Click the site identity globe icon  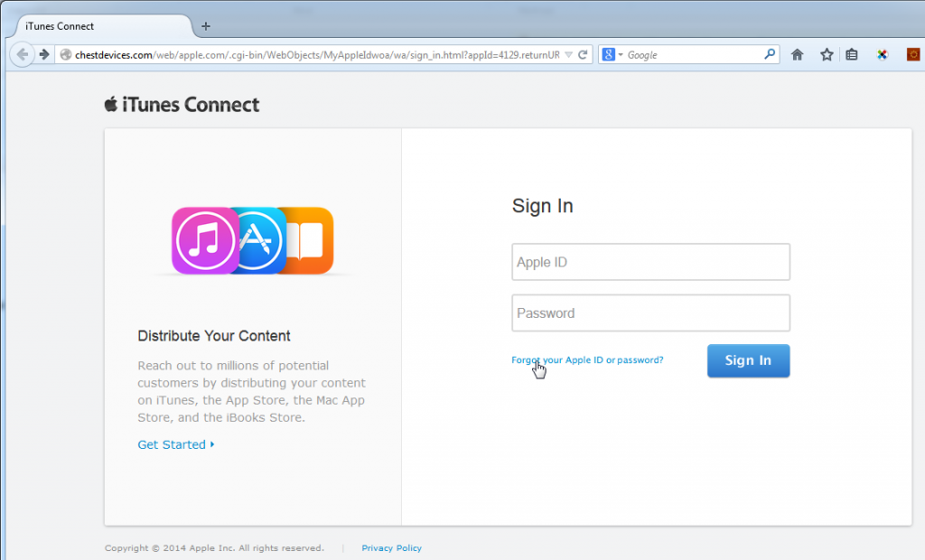(65, 55)
